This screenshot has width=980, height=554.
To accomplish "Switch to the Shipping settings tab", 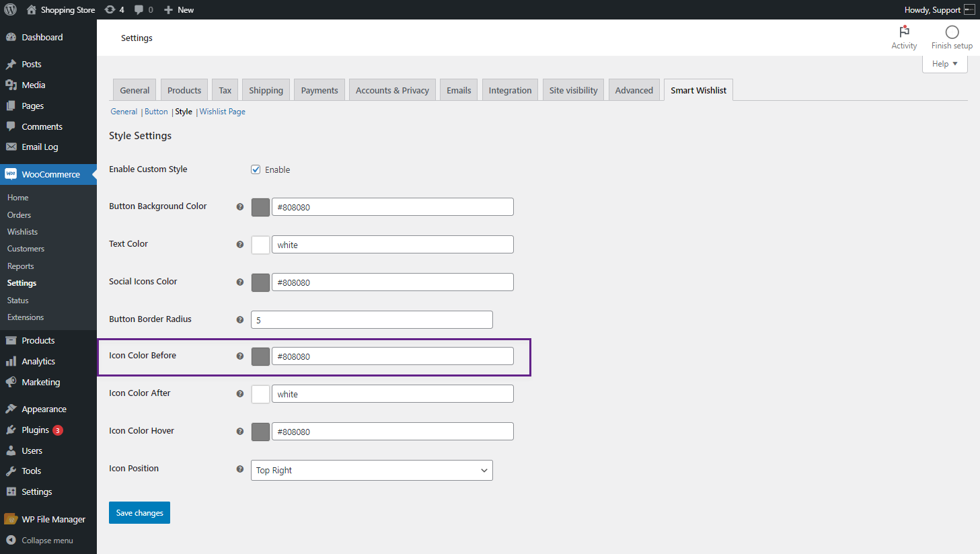I will (266, 90).
